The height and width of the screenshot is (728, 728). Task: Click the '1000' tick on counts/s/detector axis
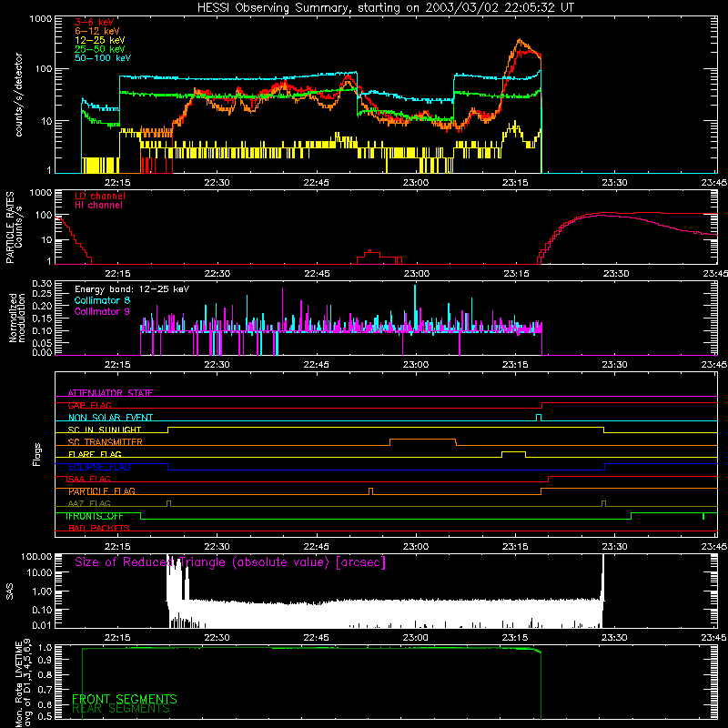coord(40,19)
